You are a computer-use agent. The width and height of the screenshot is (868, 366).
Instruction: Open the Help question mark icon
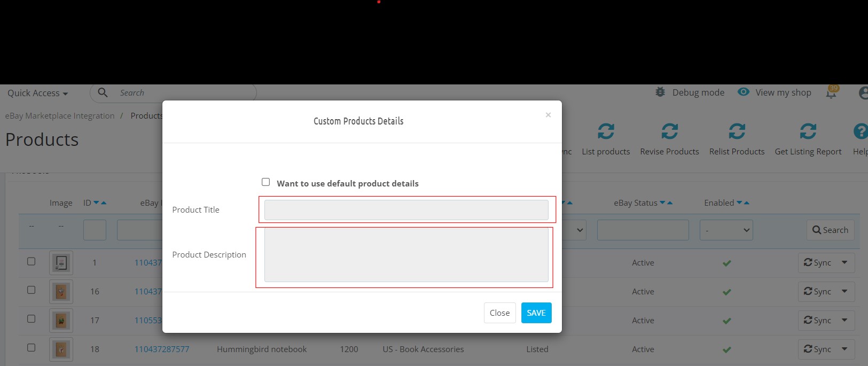click(861, 131)
